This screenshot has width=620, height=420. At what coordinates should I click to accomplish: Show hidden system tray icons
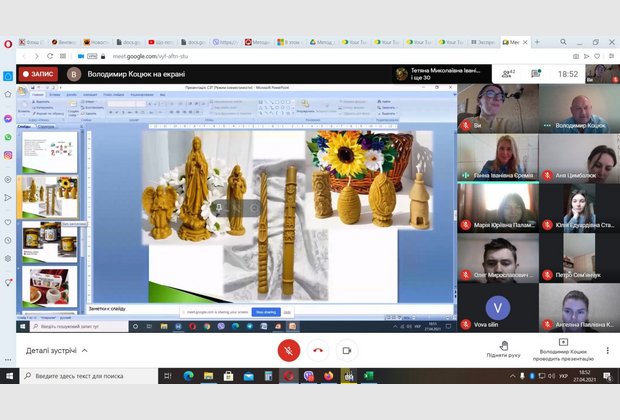coord(512,376)
